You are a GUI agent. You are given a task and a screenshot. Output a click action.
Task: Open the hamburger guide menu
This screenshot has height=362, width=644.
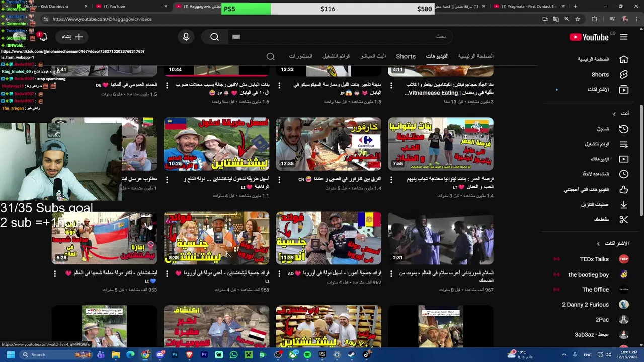624,37
